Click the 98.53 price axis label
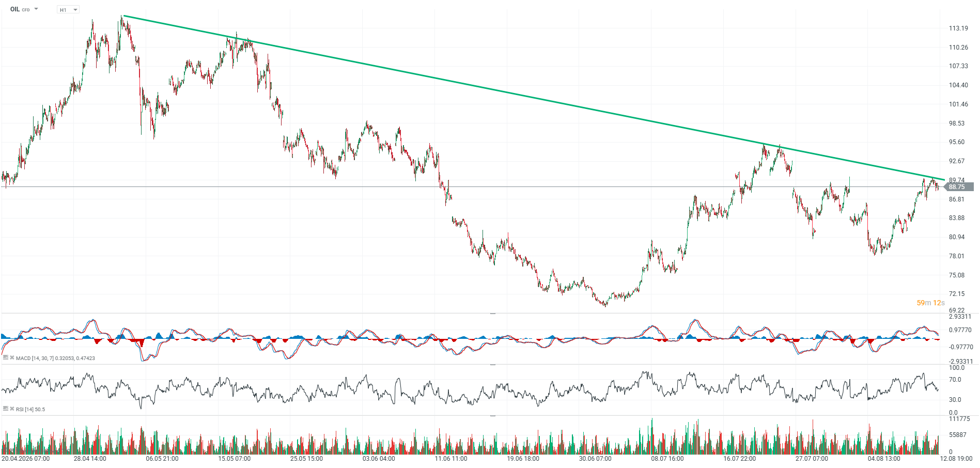 (x=957, y=123)
